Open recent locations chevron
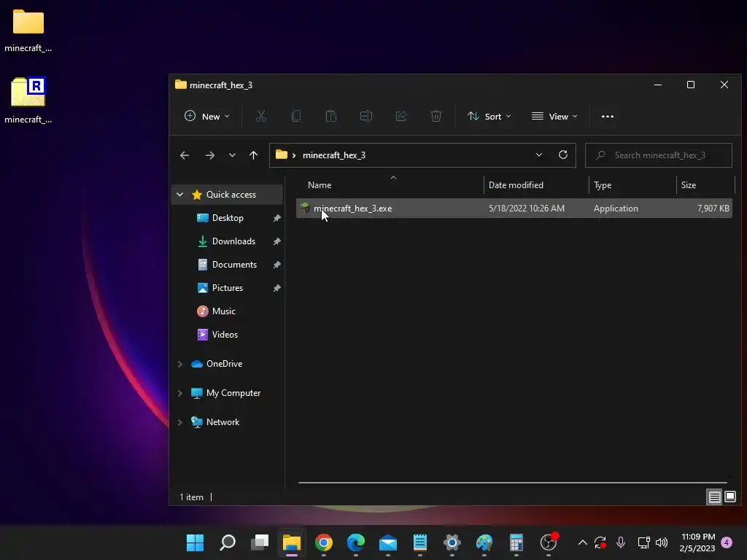Viewport: 747px width, 560px height. tap(232, 155)
